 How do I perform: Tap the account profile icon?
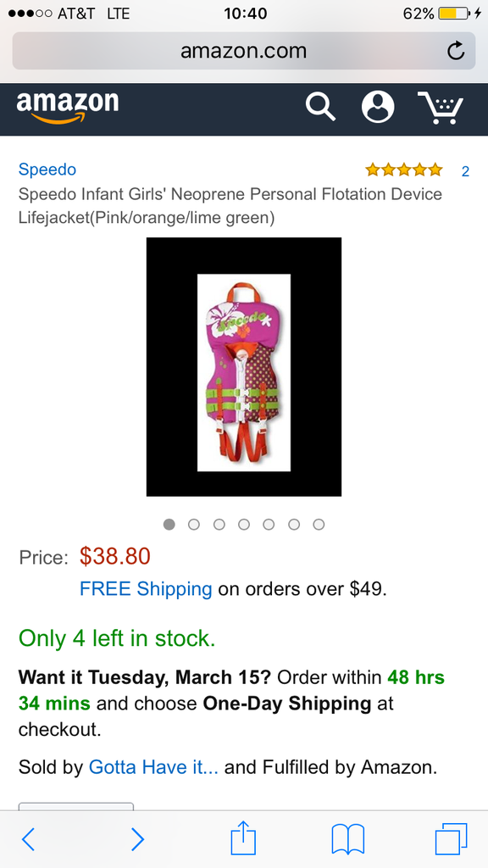(x=378, y=106)
